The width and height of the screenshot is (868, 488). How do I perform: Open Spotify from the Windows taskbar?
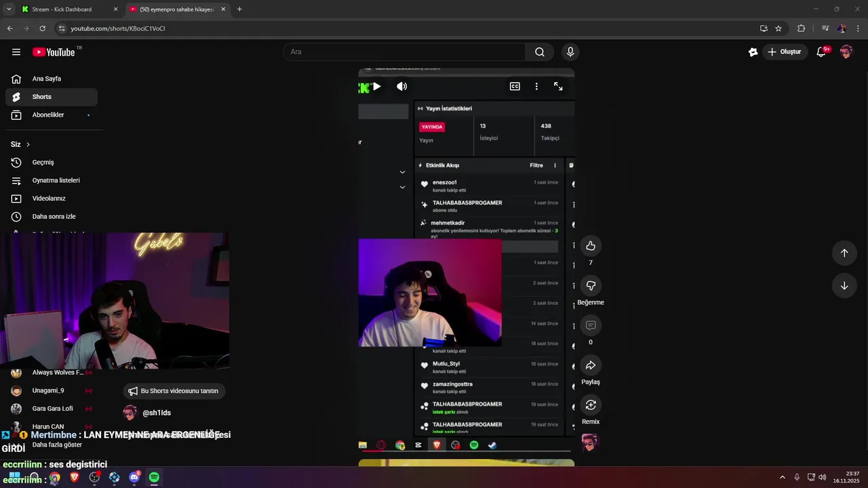coord(154,477)
